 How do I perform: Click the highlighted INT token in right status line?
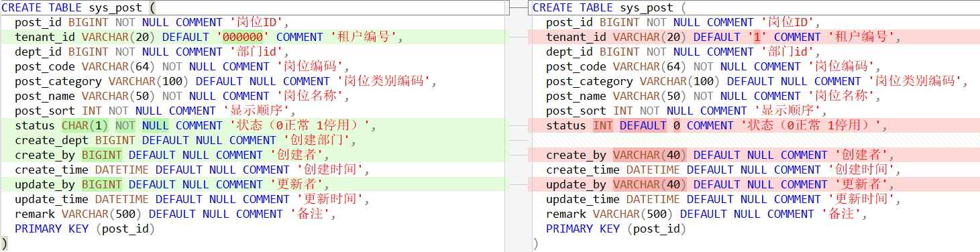(603, 125)
